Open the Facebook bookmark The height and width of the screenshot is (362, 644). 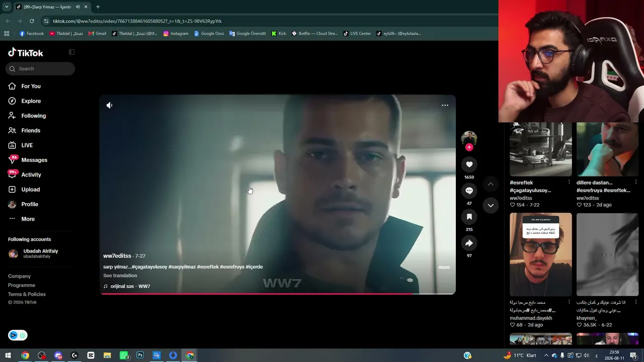click(32, 34)
